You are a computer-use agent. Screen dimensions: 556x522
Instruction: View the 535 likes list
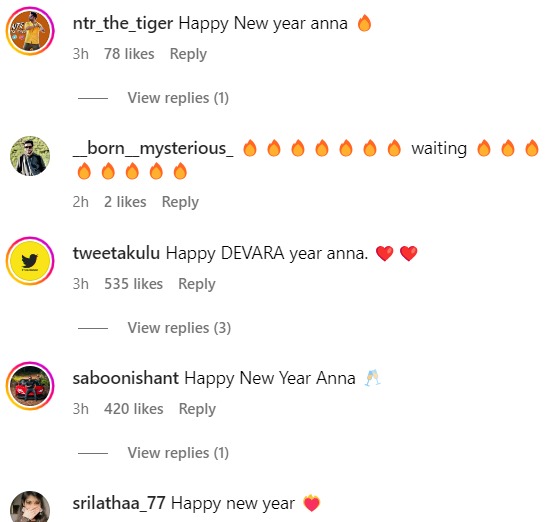[x=133, y=284]
